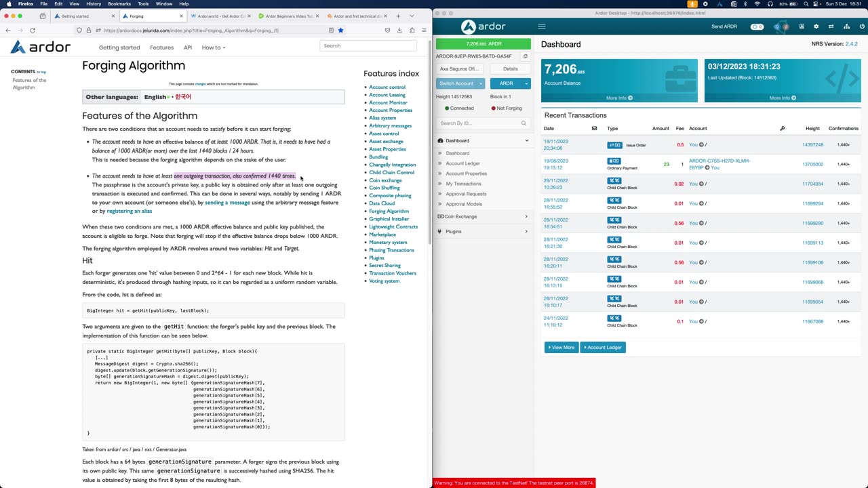868x488 pixels.
Task: Click the docs Search field
Action: click(x=368, y=45)
